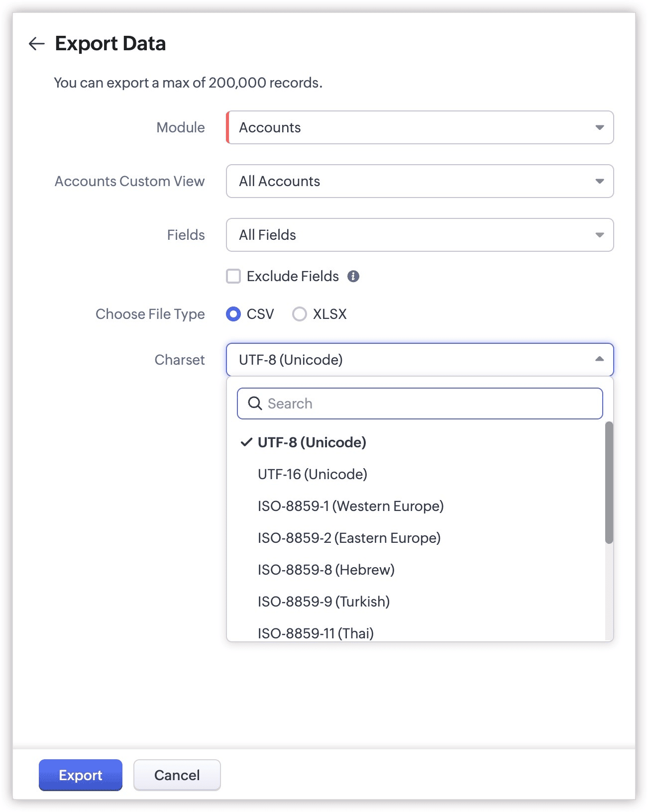This screenshot has height=812, width=648.
Task: Select the CSV file type radio
Action: (233, 314)
